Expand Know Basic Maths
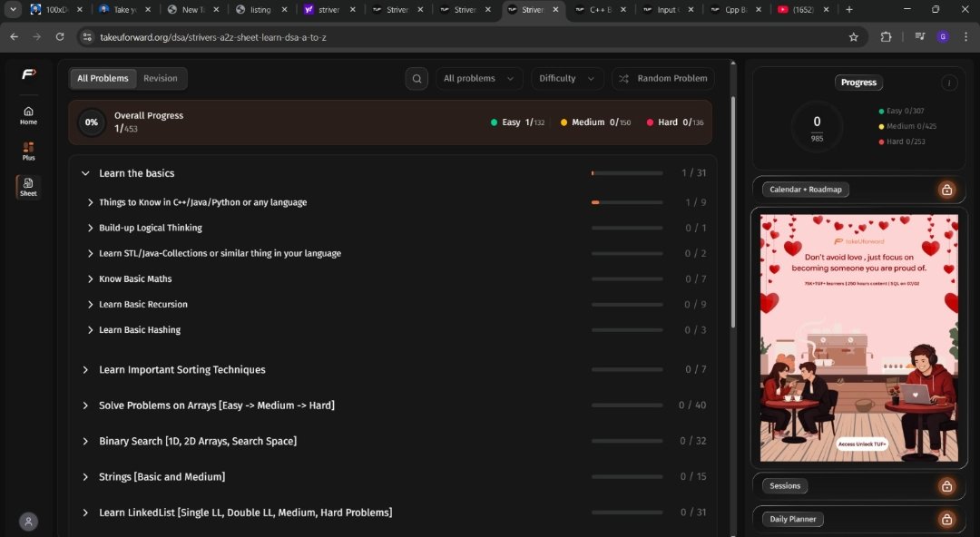 click(90, 278)
